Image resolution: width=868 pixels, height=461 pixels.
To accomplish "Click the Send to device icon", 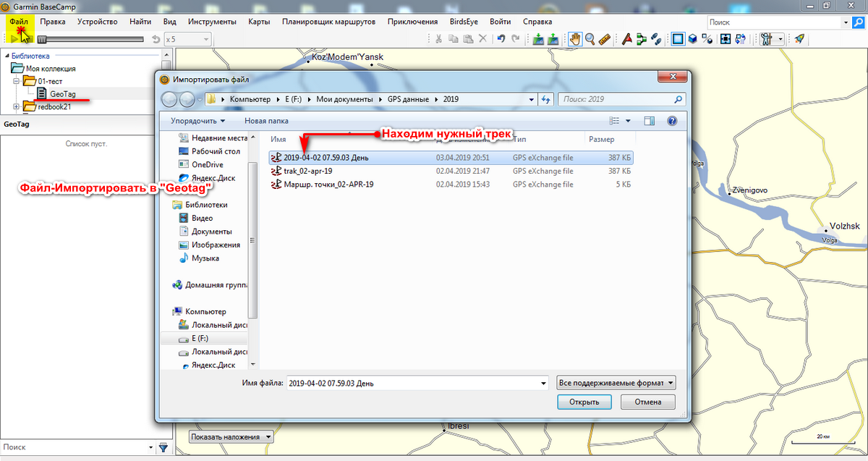I will click(x=538, y=39).
